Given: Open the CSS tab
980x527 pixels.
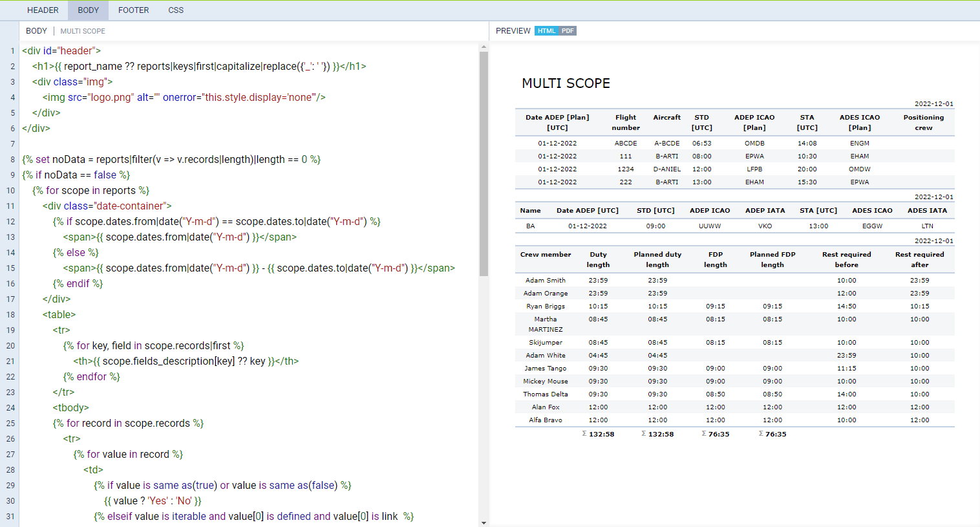Looking at the screenshot, I should 176,10.
